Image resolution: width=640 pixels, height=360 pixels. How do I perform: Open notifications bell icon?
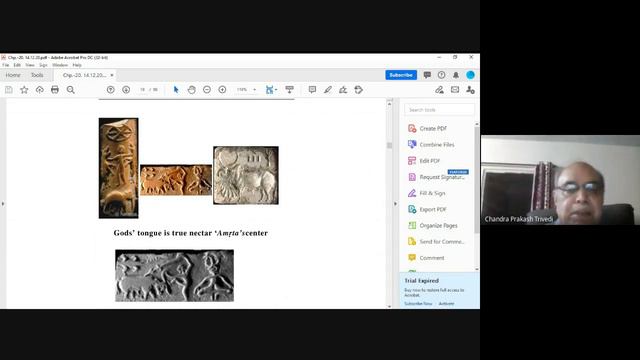tap(456, 75)
